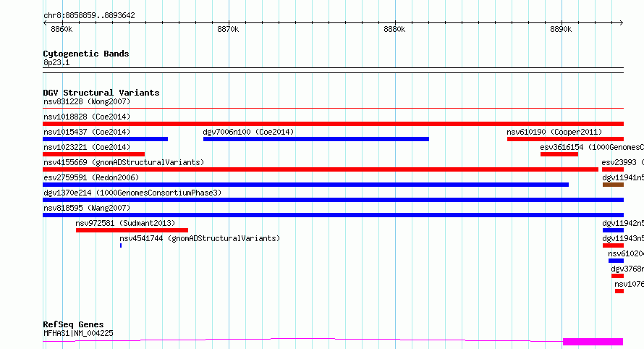This screenshot has height=349, width=644.
Task: Click the esv3616154 short red bar
Action: pos(559,154)
